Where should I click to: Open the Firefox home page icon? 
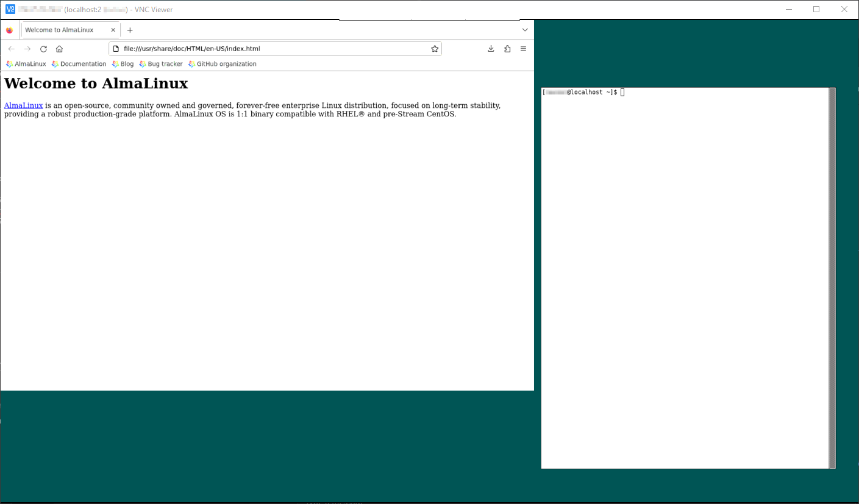tap(59, 49)
